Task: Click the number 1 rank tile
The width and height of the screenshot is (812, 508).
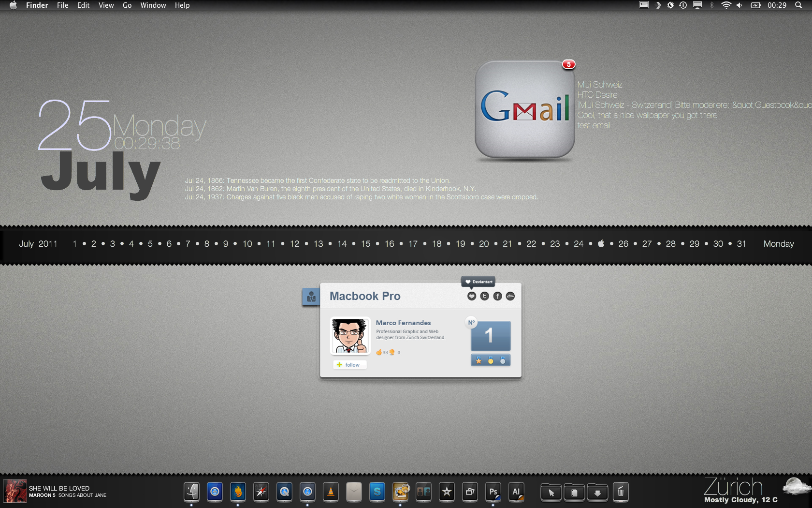Action: [491, 336]
